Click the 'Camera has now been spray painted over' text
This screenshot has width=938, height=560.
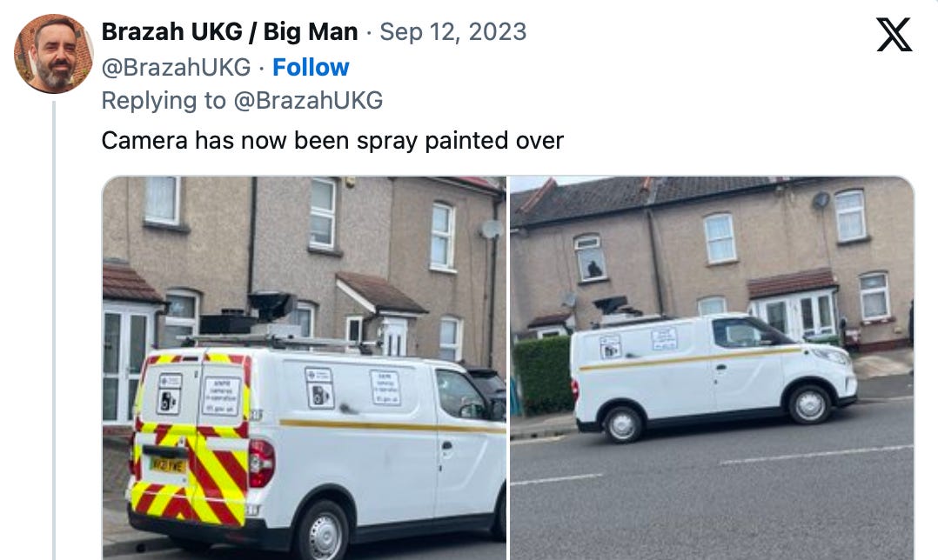coord(332,141)
